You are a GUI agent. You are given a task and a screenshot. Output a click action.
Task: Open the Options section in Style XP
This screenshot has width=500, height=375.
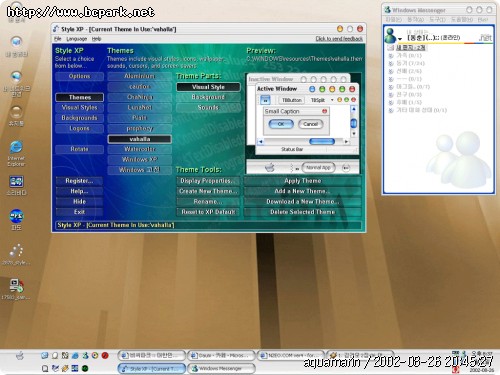pos(79,76)
